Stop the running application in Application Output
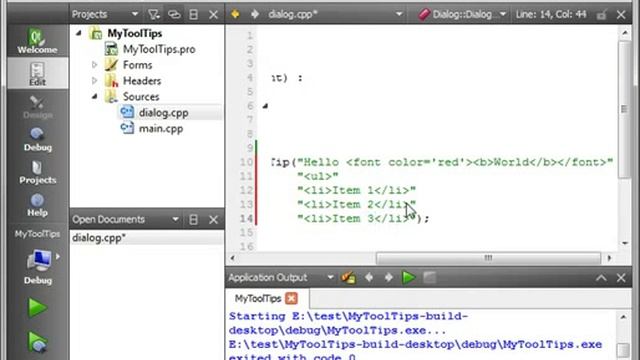The height and width of the screenshot is (360, 640). [x=429, y=278]
